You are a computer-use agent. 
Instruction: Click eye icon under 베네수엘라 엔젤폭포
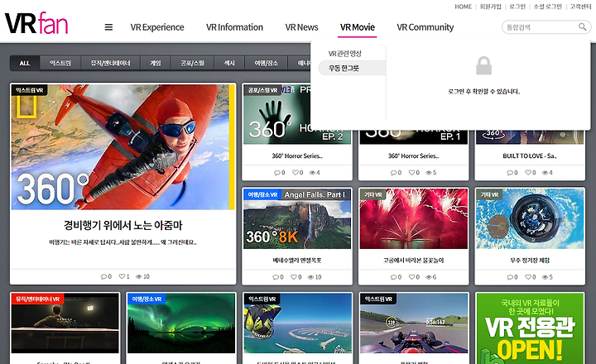click(x=311, y=277)
